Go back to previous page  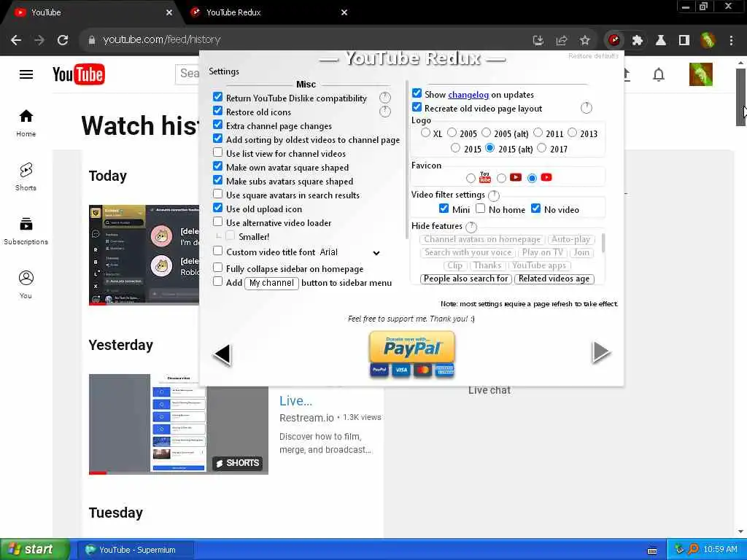[16, 40]
